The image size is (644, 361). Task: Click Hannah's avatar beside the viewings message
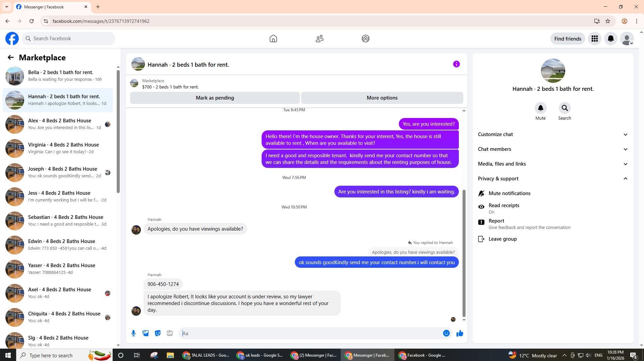point(136,230)
